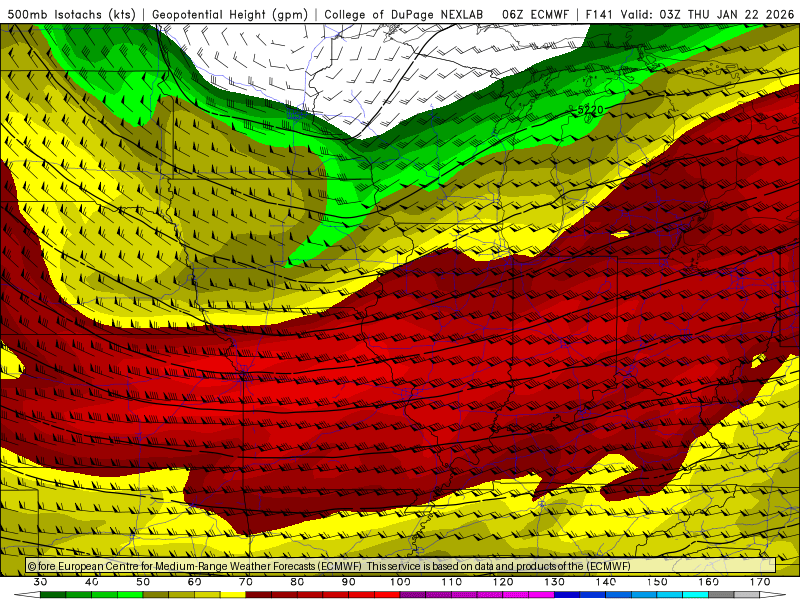Click the '06Z ECMWF' model run label

(535, 14)
